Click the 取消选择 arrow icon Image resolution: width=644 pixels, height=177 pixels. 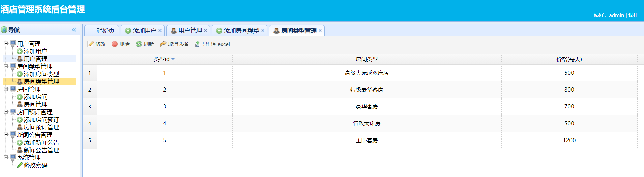tap(163, 44)
